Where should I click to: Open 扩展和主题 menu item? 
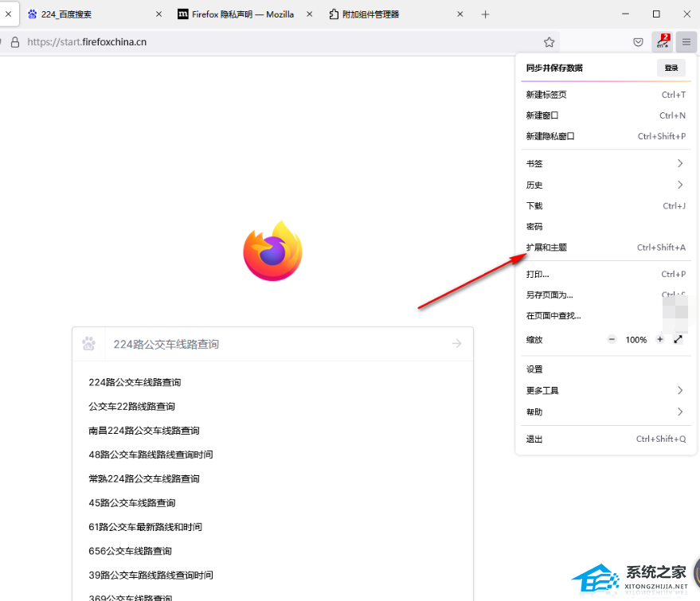(606, 248)
